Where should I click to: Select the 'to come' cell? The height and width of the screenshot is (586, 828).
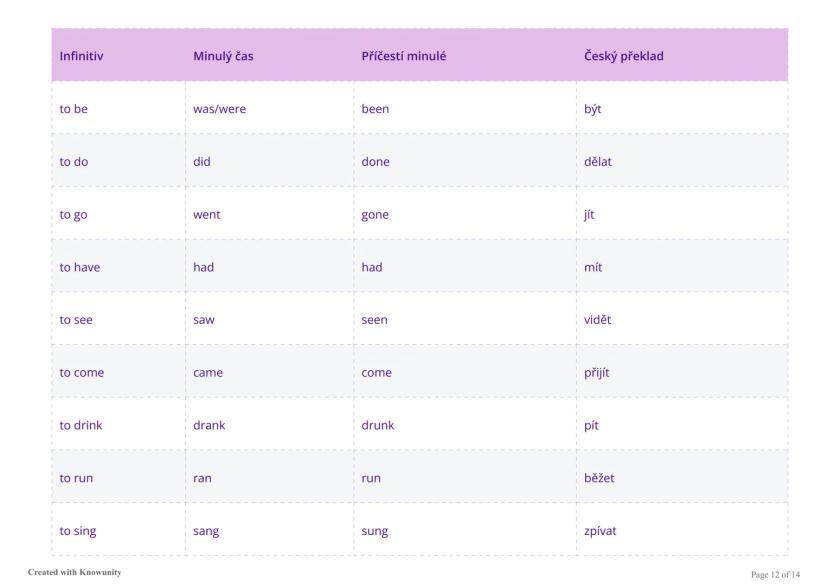(x=81, y=373)
